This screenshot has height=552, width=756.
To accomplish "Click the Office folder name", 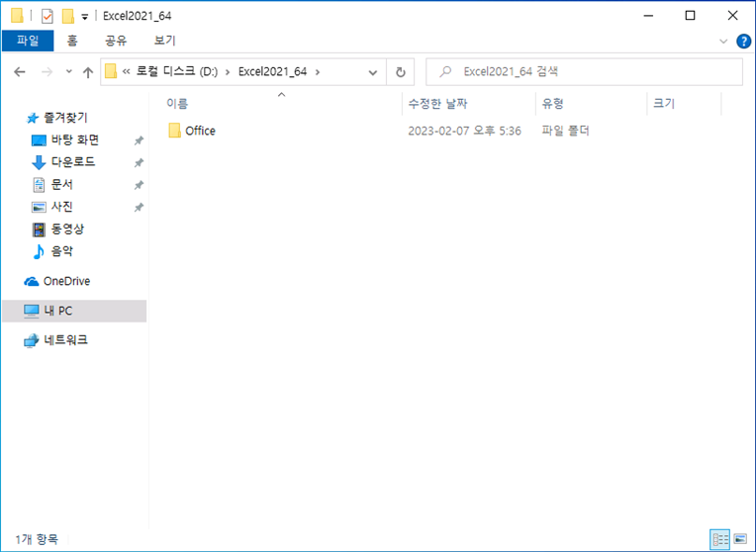I will coord(200,131).
